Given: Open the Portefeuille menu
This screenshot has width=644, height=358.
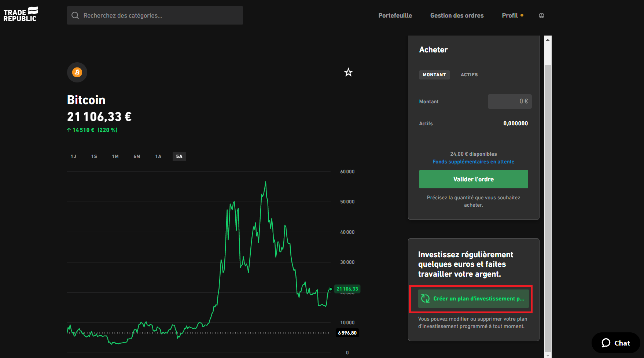Looking at the screenshot, I should coord(395,15).
